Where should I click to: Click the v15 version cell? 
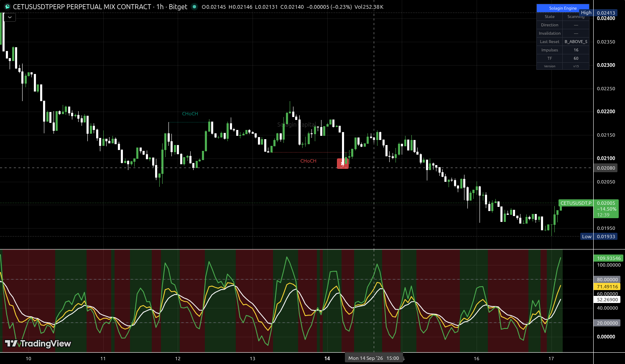[x=576, y=66]
